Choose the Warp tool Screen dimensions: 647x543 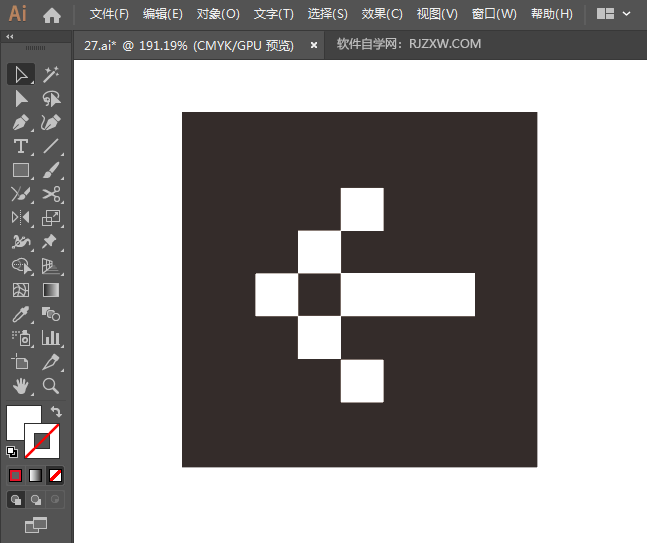(21, 242)
